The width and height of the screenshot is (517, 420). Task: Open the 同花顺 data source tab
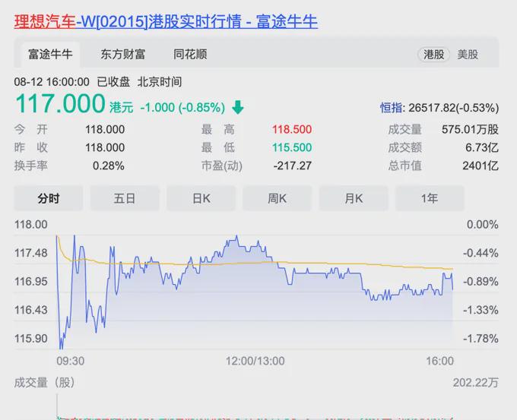tap(190, 55)
